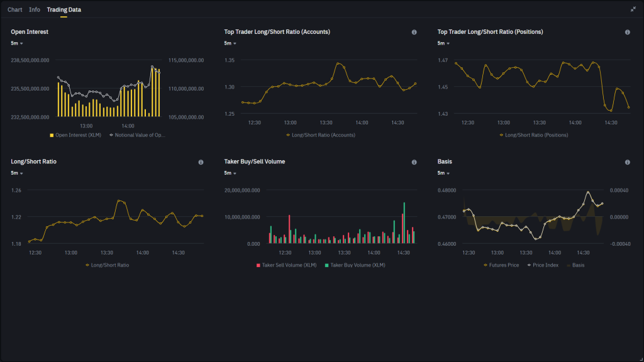The width and height of the screenshot is (644, 362).
Task: Switch to the Info tab
Action: pyautogui.click(x=34, y=9)
